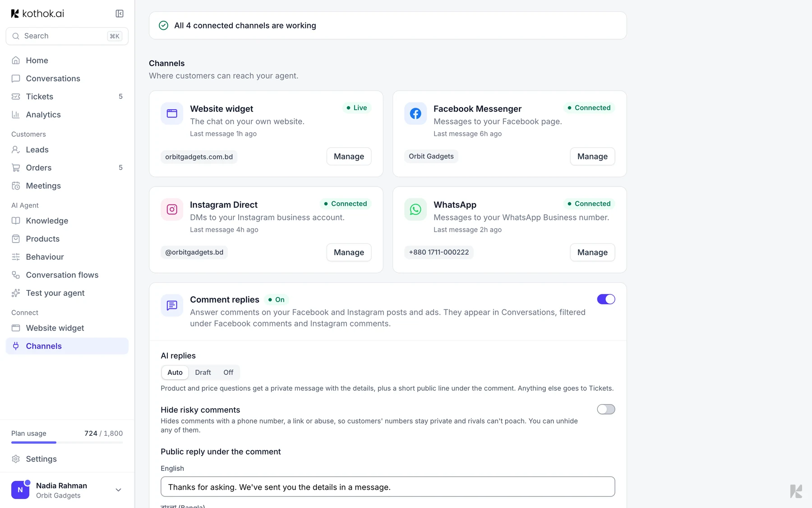Click the WhatsApp logo icon
Image resolution: width=812 pixels, height=508 pixels.
click(x=415, y=210)
